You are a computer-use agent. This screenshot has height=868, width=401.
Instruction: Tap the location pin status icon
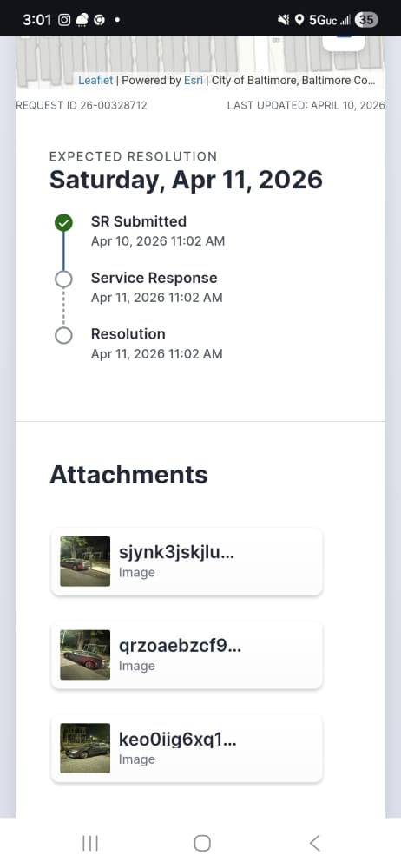click(x=299, y=20)
